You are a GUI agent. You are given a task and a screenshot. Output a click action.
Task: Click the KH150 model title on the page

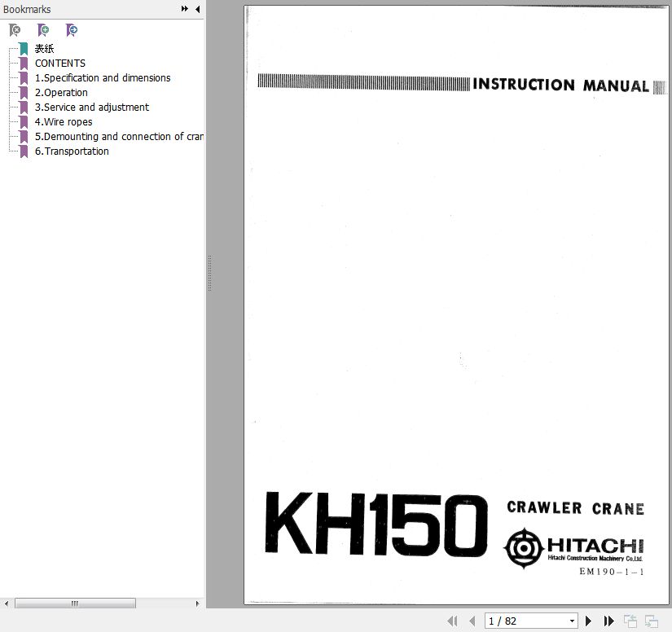376,524
